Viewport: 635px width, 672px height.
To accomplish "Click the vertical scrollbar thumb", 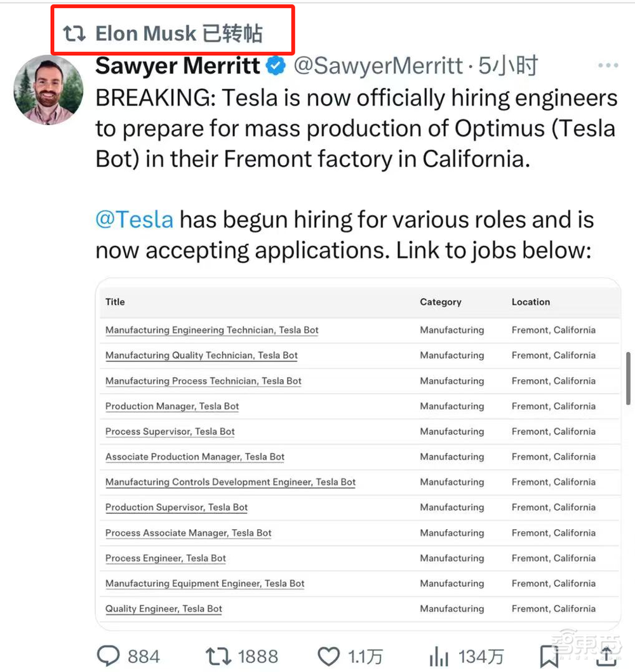I will coord(628,379).
